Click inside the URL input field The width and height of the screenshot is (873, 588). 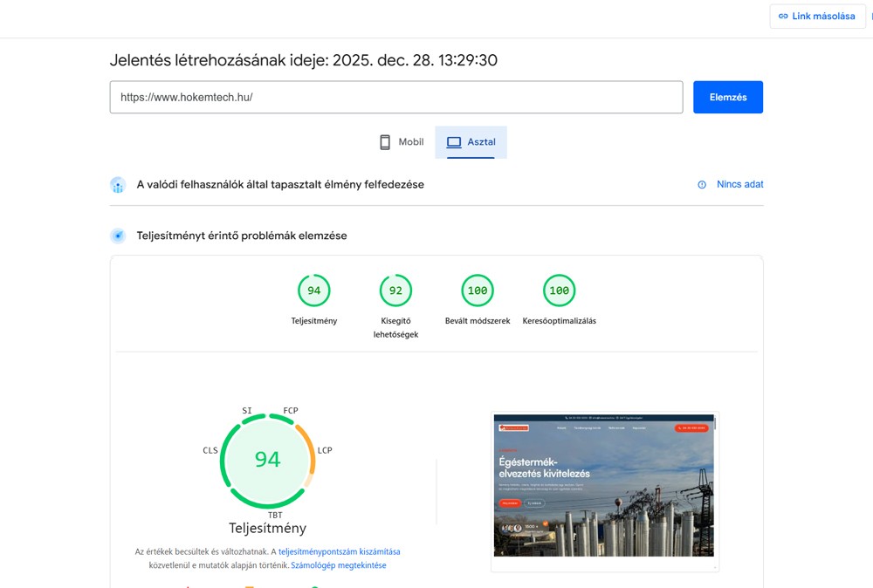tap(395, 97)
